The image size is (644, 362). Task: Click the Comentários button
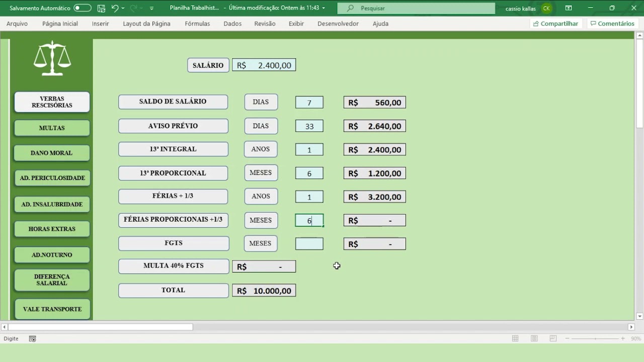(x=612, y=24)
